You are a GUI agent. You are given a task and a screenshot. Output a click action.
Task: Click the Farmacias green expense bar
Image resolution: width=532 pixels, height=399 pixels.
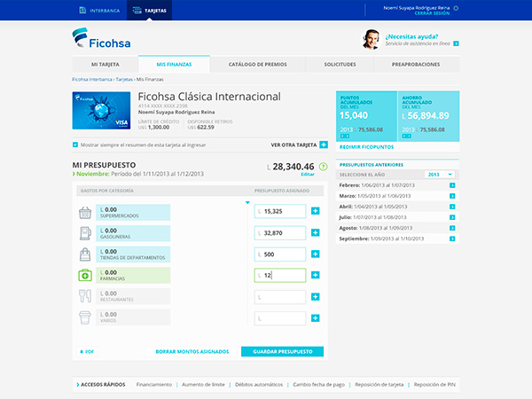133,275
